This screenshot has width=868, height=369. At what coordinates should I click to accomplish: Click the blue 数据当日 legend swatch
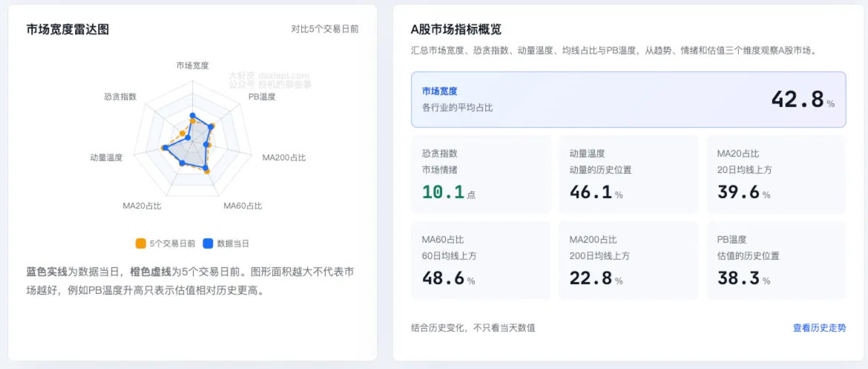(x=208, y=244)
